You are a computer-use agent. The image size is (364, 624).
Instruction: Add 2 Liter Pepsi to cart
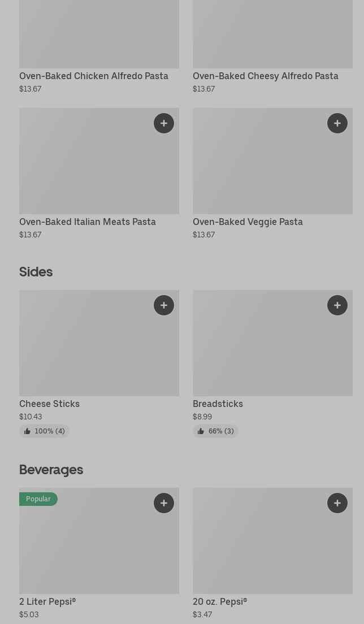(x=164, y=503)
